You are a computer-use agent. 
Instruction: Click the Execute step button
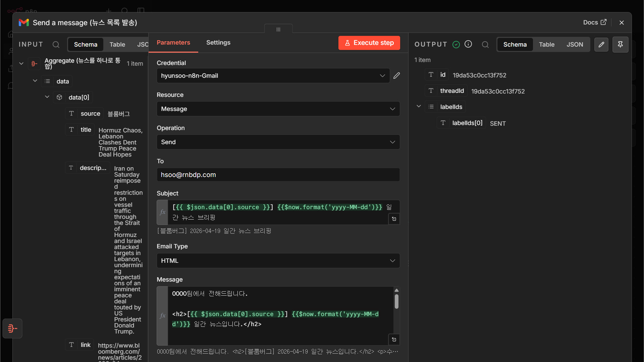pyautogui.click(x=369, y=43)
